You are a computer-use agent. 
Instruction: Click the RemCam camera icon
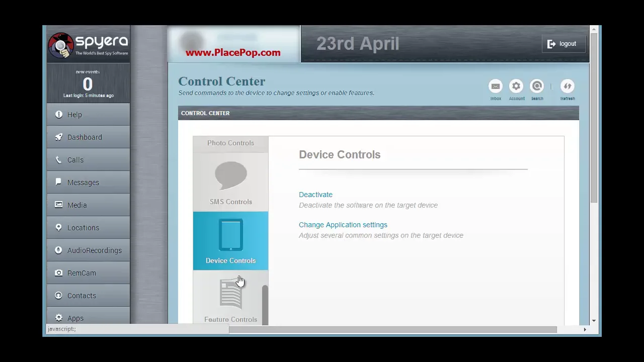tap(59, 273)
